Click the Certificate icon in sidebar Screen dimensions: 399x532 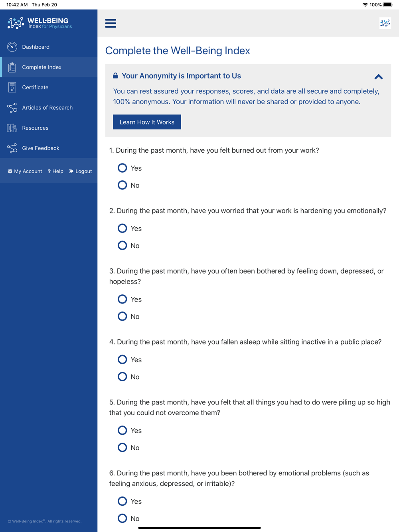coord(12,87)
